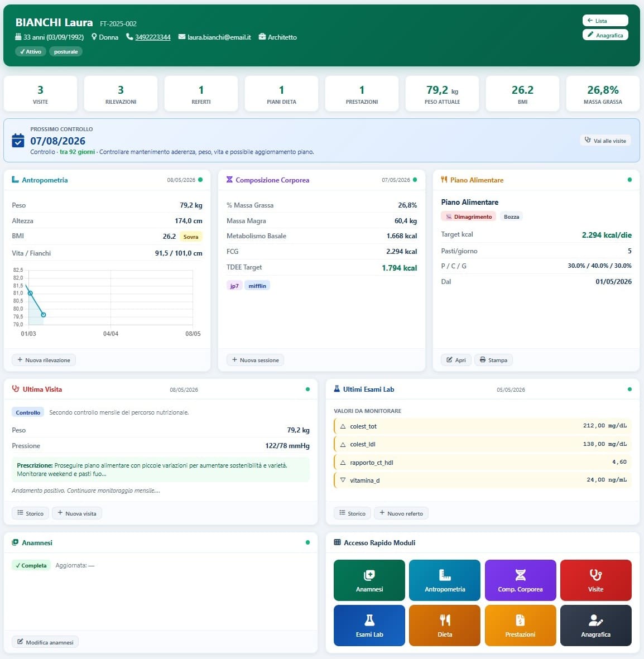
Task: Open the Visite module tile
Action: (x=595, y=580)
